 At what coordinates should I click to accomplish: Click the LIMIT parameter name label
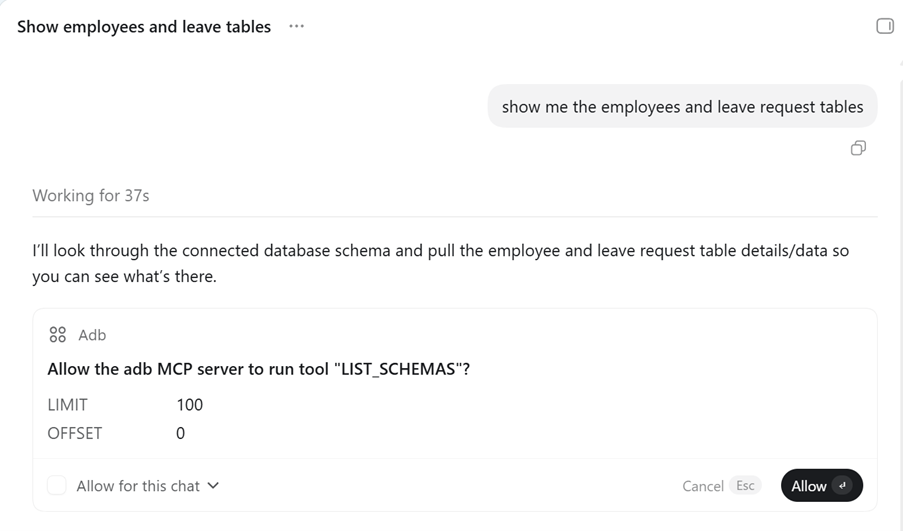coord(67,405)
